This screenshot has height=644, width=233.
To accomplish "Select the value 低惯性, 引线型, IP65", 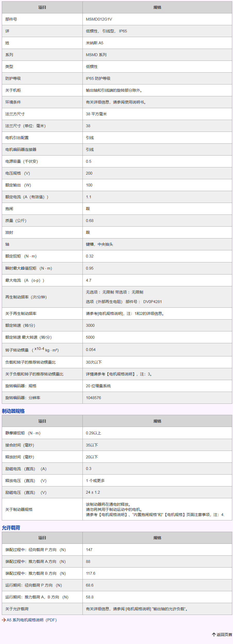I will (x=106, y=31).
